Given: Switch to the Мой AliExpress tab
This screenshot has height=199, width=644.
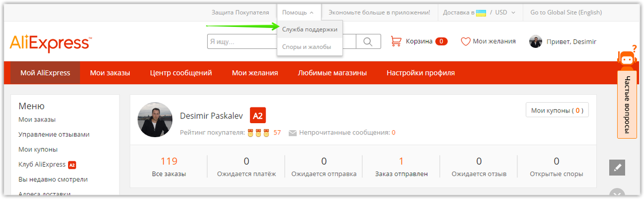Looking at the screenshot, I should pyautogui.click(x=45, y=73).
